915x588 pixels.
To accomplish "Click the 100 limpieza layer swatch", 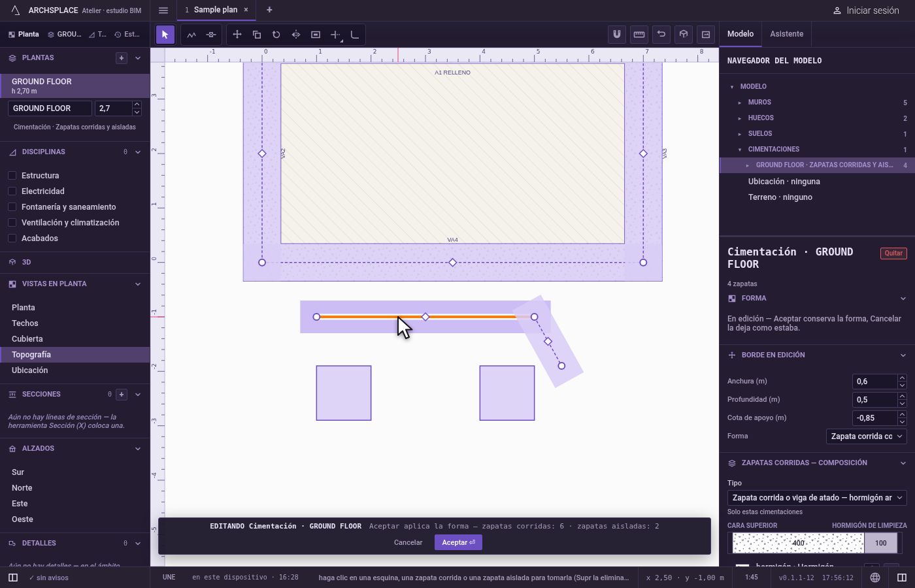I will 881,543.
